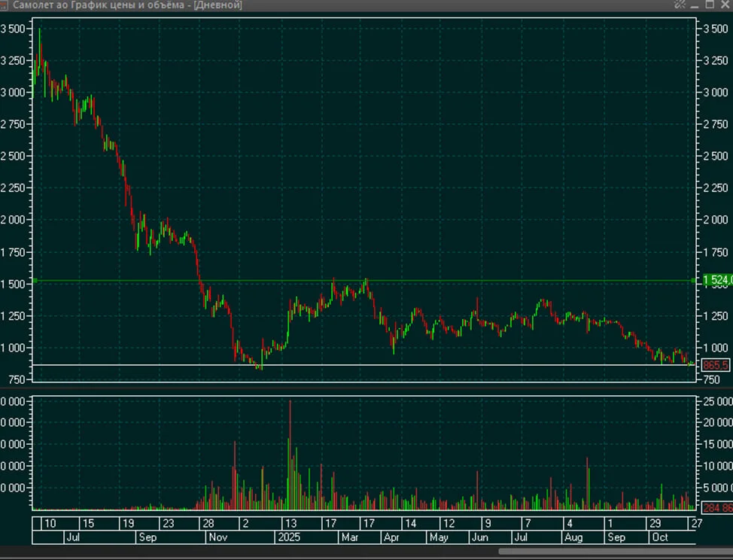Close the Самолет ао chart window
733x560 pixels.
click(x=725, y=5)
